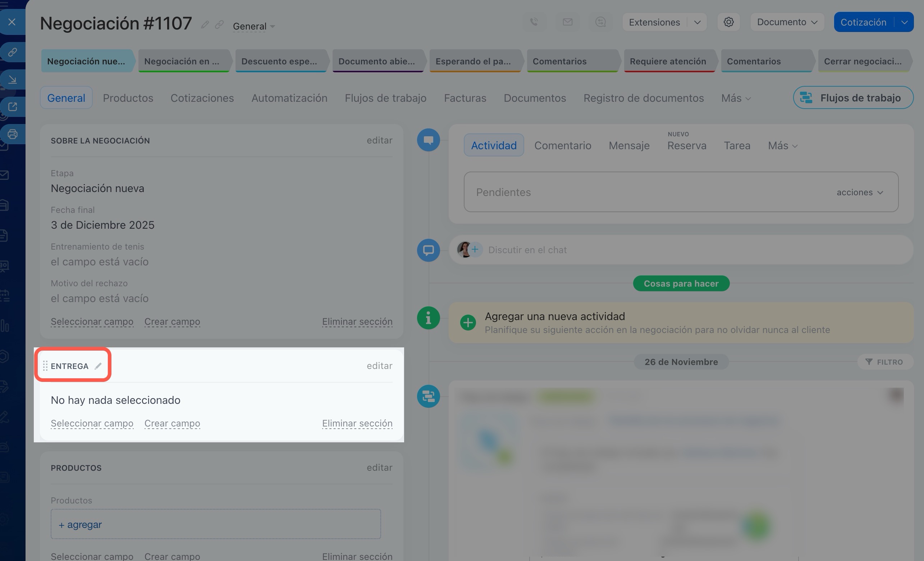Select the Comentario tab in timeline
924x561 pixels.
pos(563,146)
